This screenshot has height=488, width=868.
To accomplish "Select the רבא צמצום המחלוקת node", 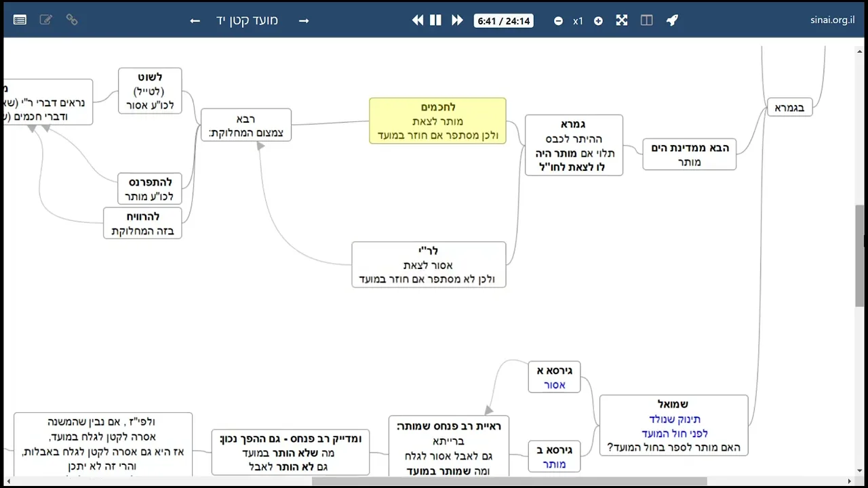I will tap(246, 125).
